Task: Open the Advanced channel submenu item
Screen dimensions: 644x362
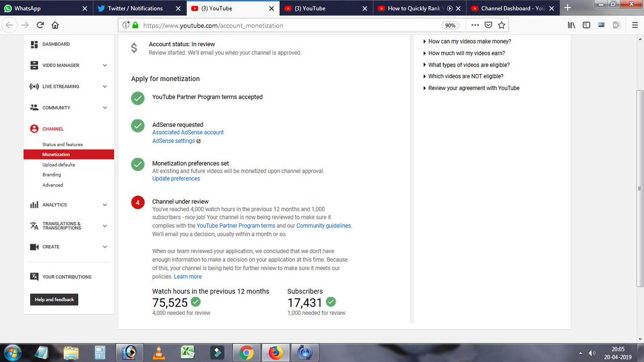Action: pos(53,185)
